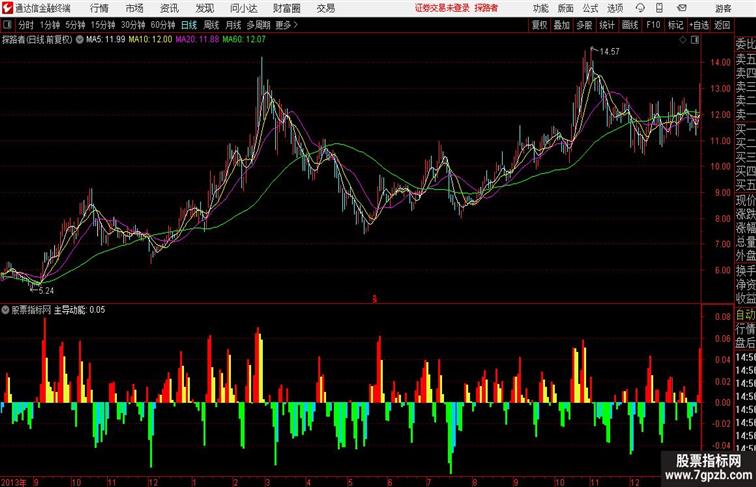
Task: Toggle the right side panel icon
Action: (695, 40)
